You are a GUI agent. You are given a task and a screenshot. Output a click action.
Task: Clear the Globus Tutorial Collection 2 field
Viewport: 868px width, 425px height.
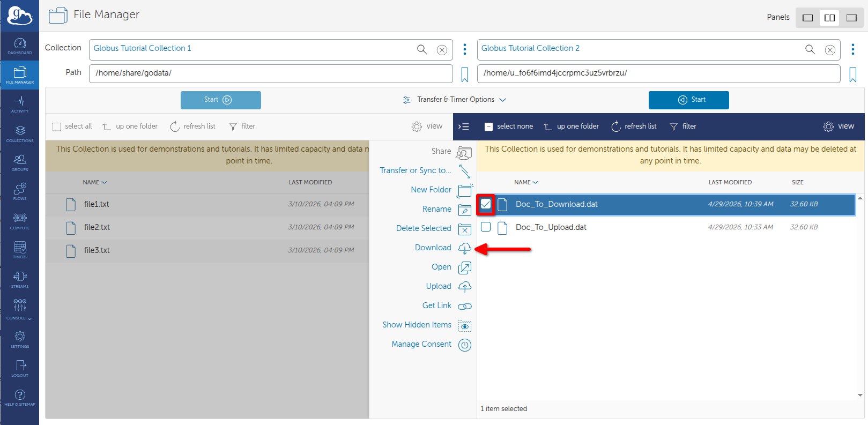pos(830,50)
